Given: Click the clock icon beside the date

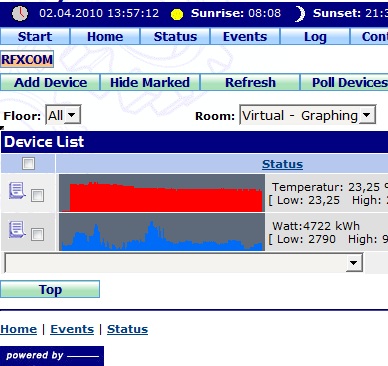Looking at the screenshot, I should pyautogui.click(x=20, y=14).
